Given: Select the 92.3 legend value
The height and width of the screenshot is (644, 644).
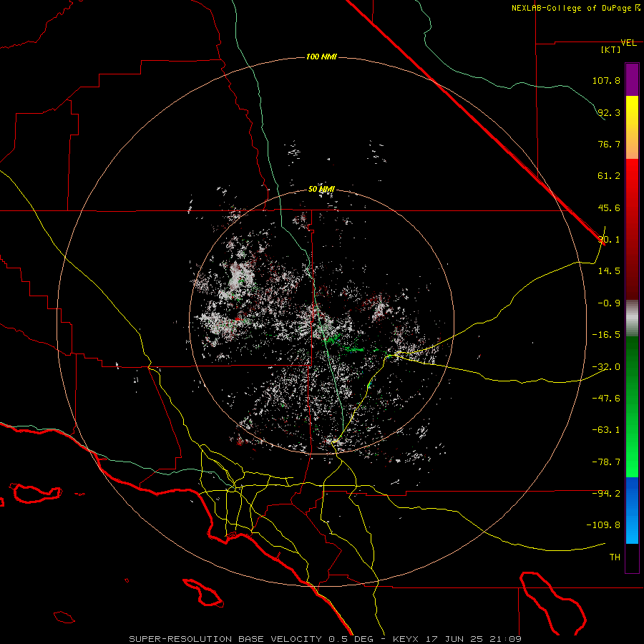Looking at the screenshot, I should [609, 112].
